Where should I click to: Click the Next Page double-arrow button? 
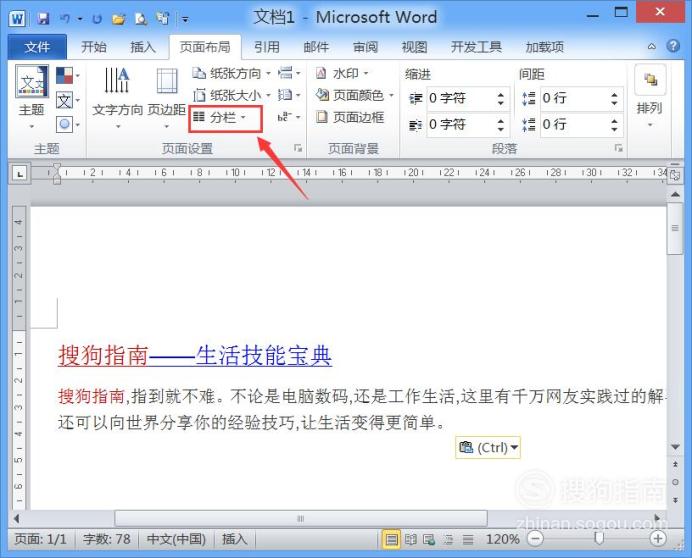pos(675,500)
